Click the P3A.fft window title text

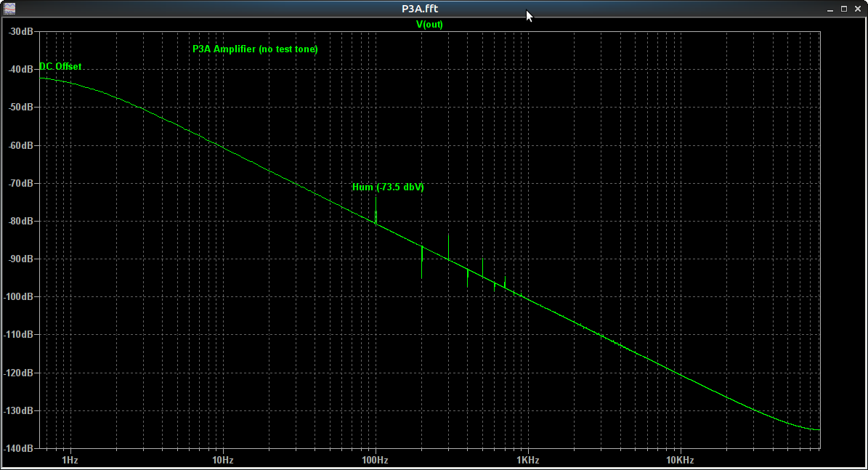click(x=420, y=9)
